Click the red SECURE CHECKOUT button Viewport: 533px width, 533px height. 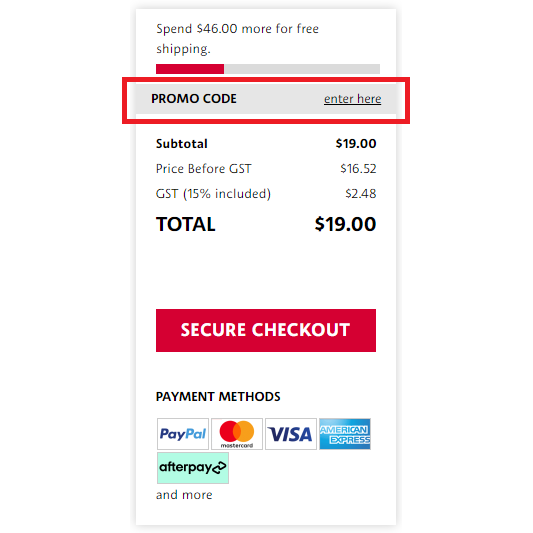pos(266,330)
